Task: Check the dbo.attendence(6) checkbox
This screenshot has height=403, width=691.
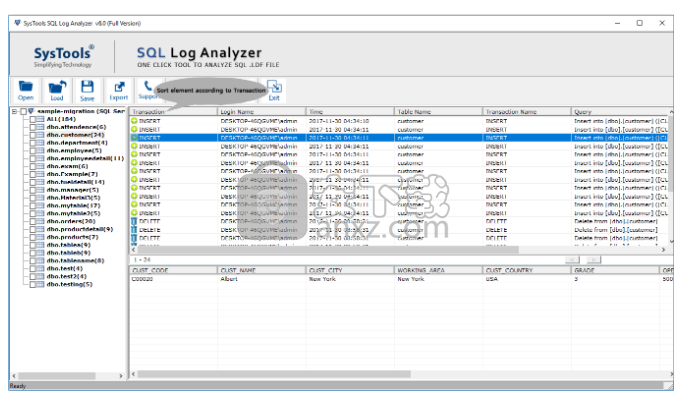Action: [33, 127]
